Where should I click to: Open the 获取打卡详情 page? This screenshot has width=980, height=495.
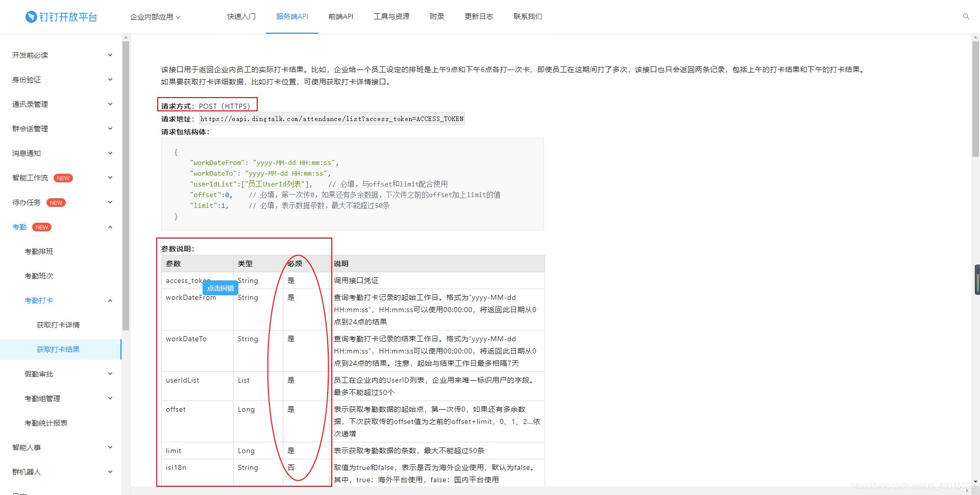(58, 325)
